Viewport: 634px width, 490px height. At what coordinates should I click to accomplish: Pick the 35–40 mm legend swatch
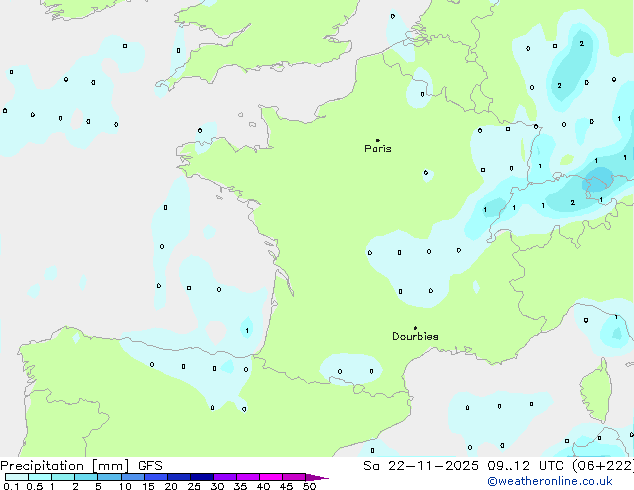248,477
